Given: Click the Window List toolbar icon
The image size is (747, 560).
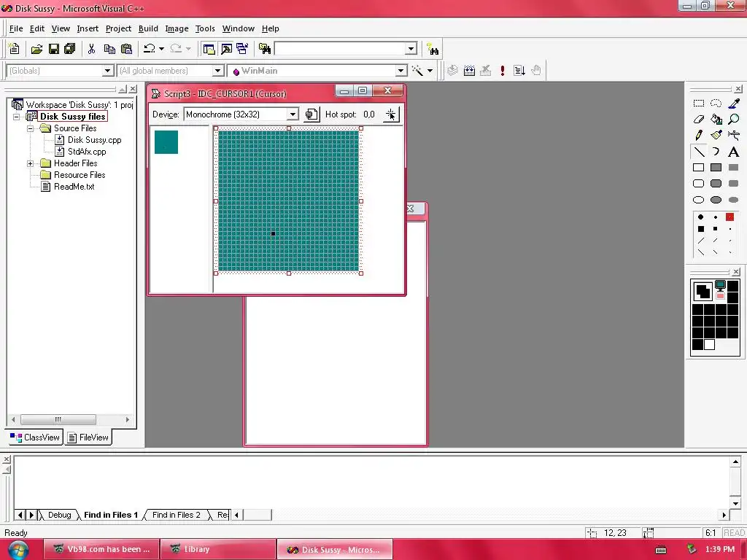Looking at the screenshot, I should click(x=242, y=49).
